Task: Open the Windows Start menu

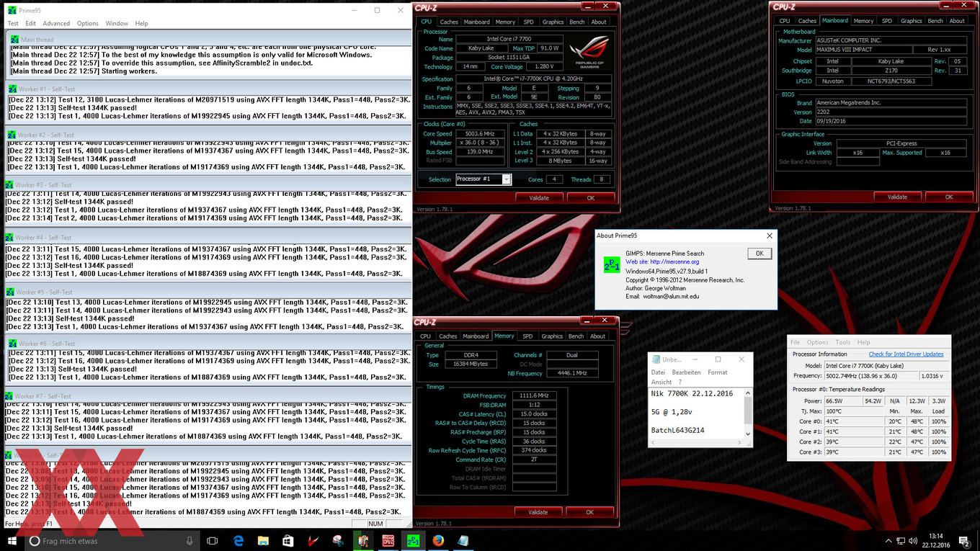Action: click(12, 541)
